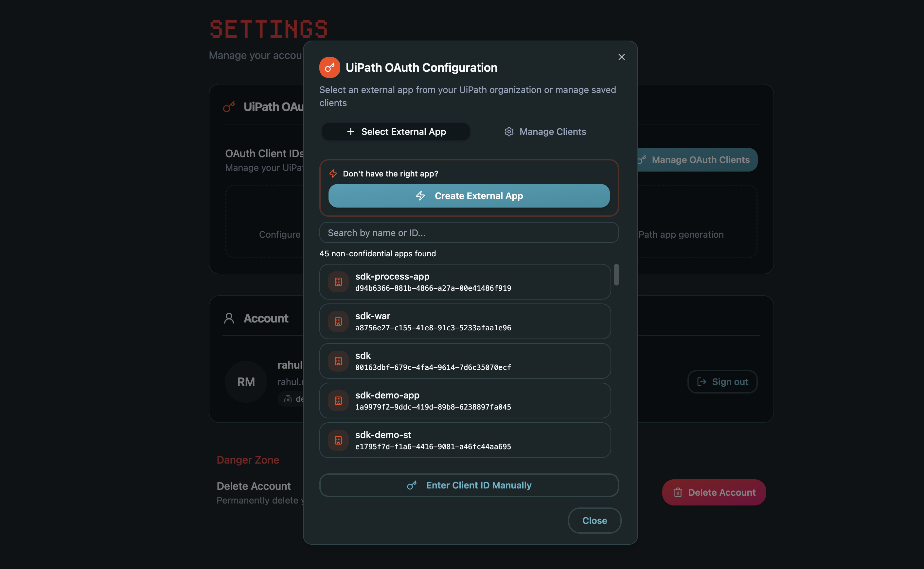The image size is (924, 569).
Task: Select the sdk-demo-st entry
Action: (x=465, y=440)
